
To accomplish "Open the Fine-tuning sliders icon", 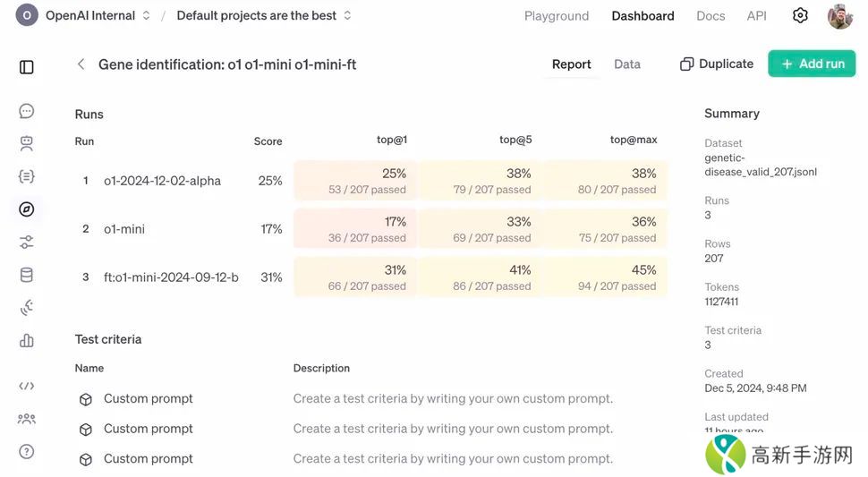I will 27,242.
